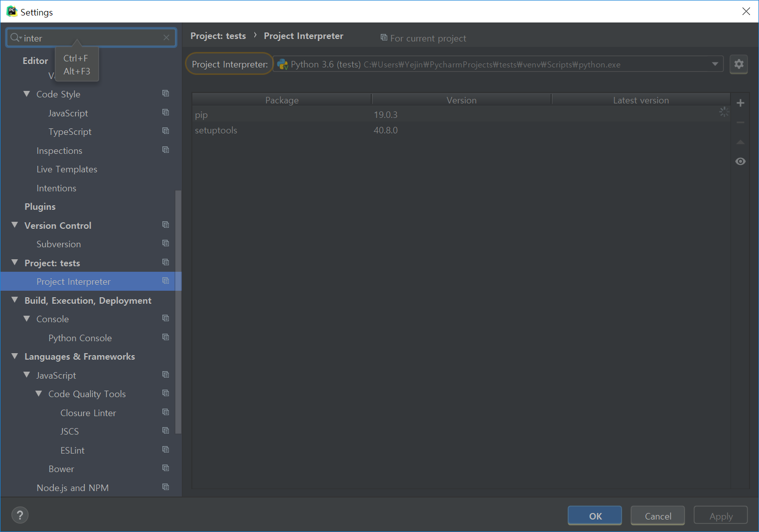Open Python Console settings

(80, 338)
